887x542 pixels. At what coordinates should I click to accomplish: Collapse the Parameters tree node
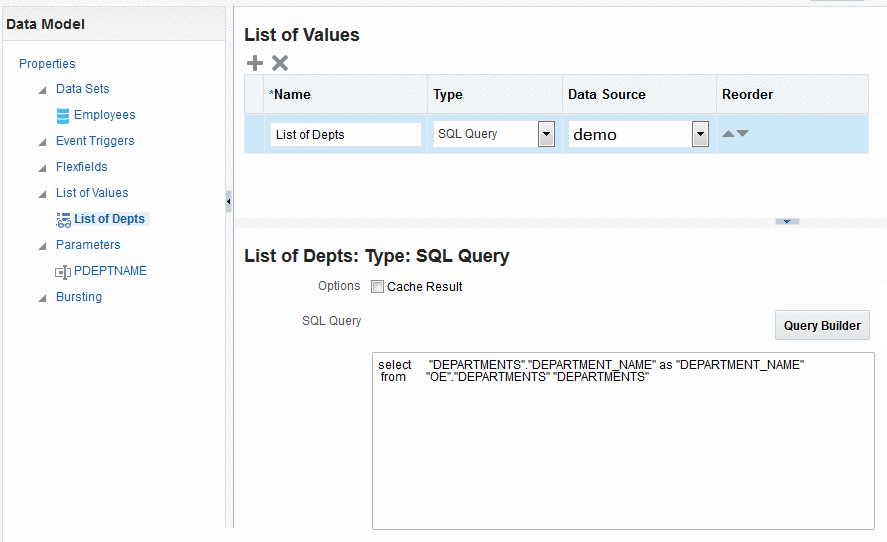coord(42,246)
